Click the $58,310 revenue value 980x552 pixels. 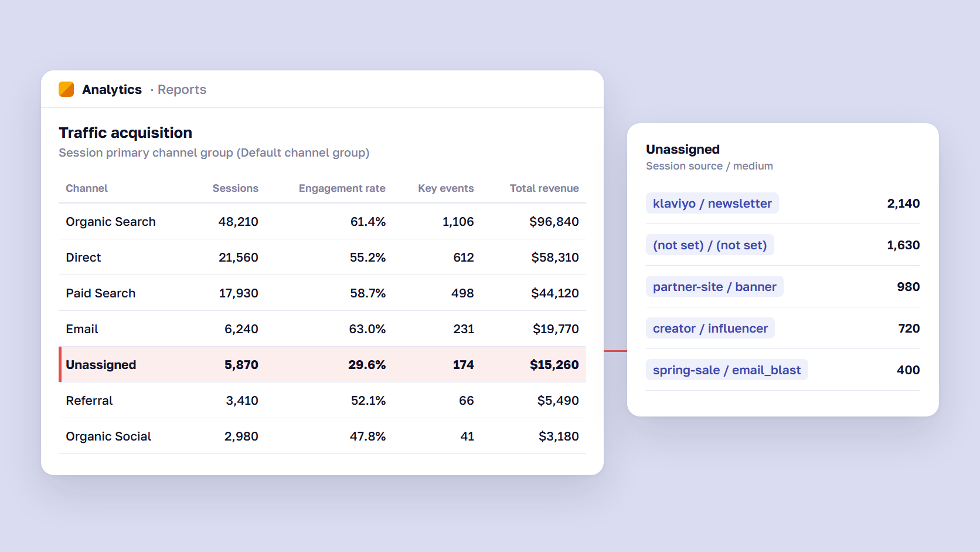coord(555,258)
